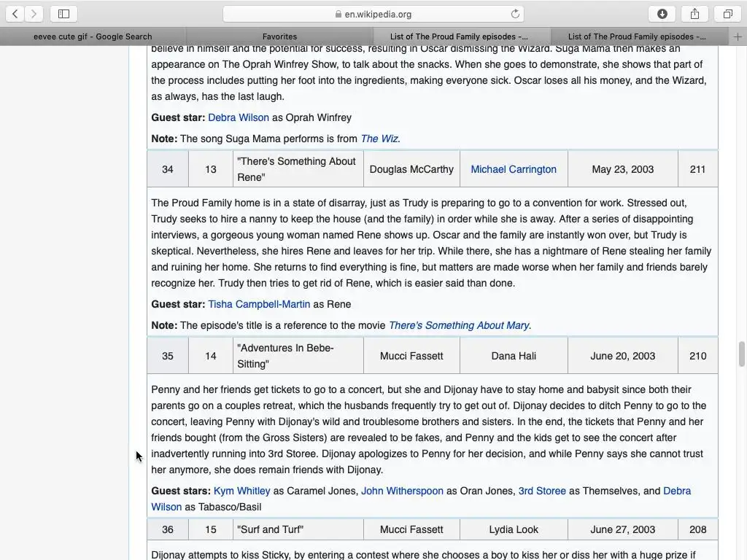The width and height of the screenshot is (747, 560).
Task: Click production code 208
Action: (x=697, y=529)
